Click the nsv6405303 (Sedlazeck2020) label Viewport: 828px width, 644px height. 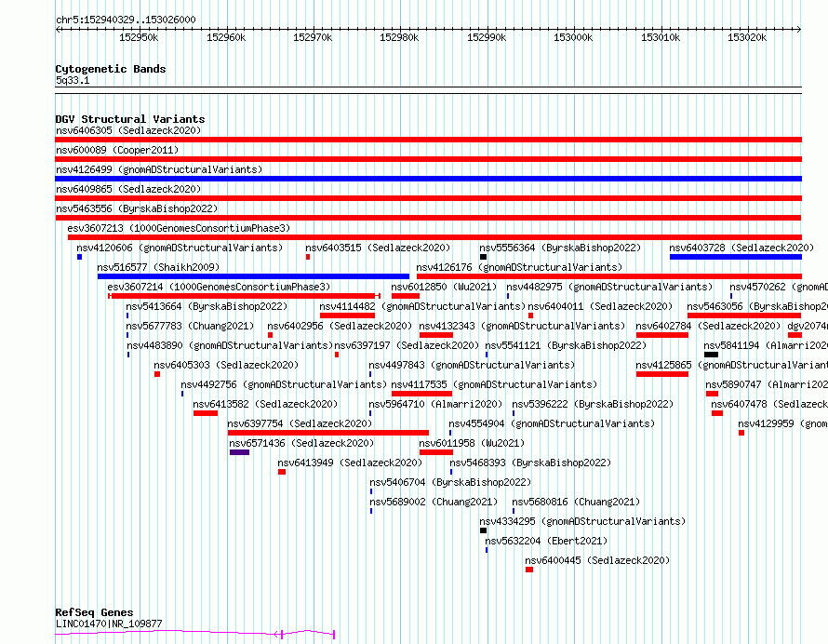click(x=226, y=365)
